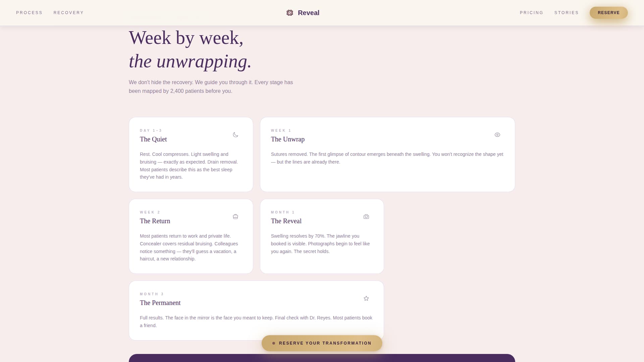Click the dot icon inside the reserve pill button

274,343
